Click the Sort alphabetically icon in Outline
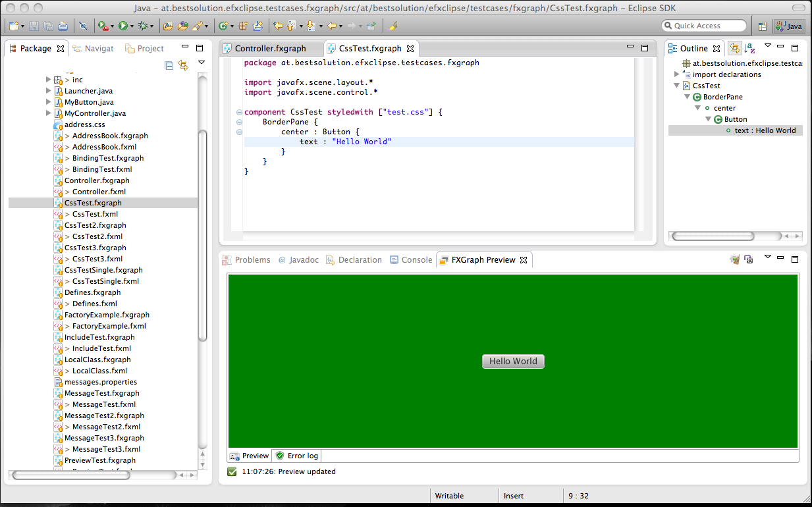Viewport: 812px width, 507px height. (x=749, y=48)
